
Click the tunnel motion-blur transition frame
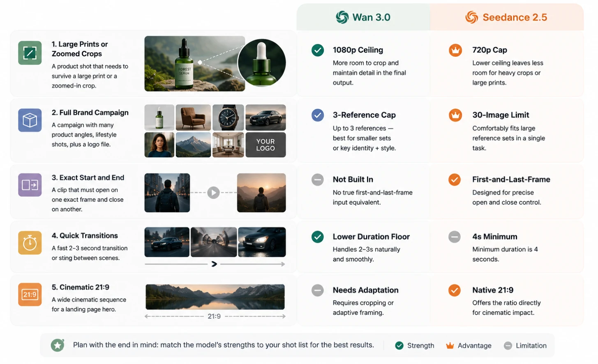[x=214, y=242]
